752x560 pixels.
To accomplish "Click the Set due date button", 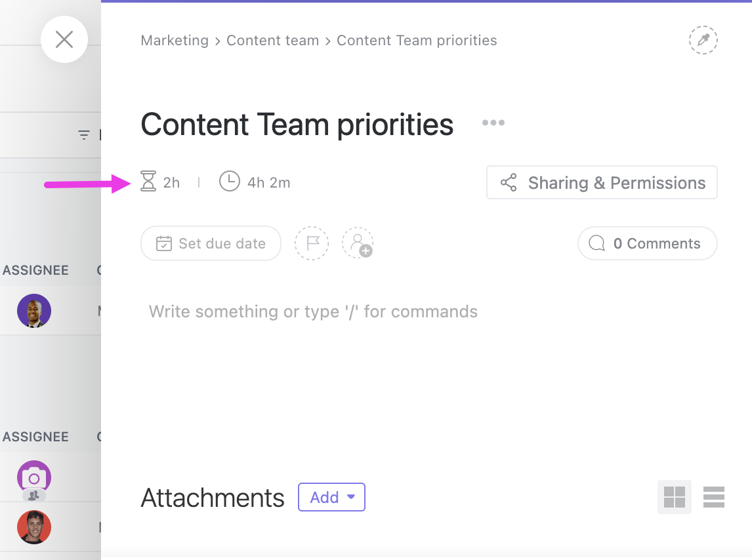I will [211, 243].
